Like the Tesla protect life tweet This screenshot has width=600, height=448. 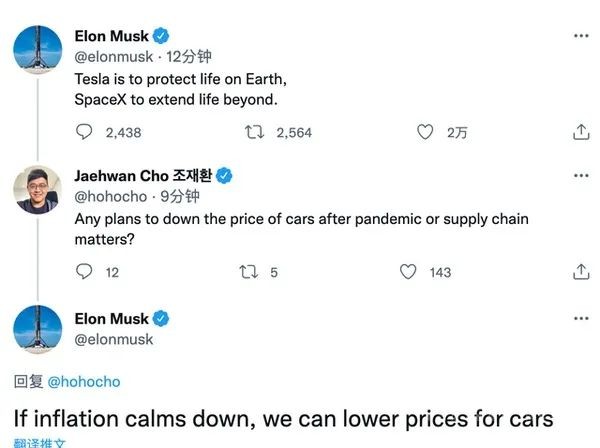click(425, 132)
